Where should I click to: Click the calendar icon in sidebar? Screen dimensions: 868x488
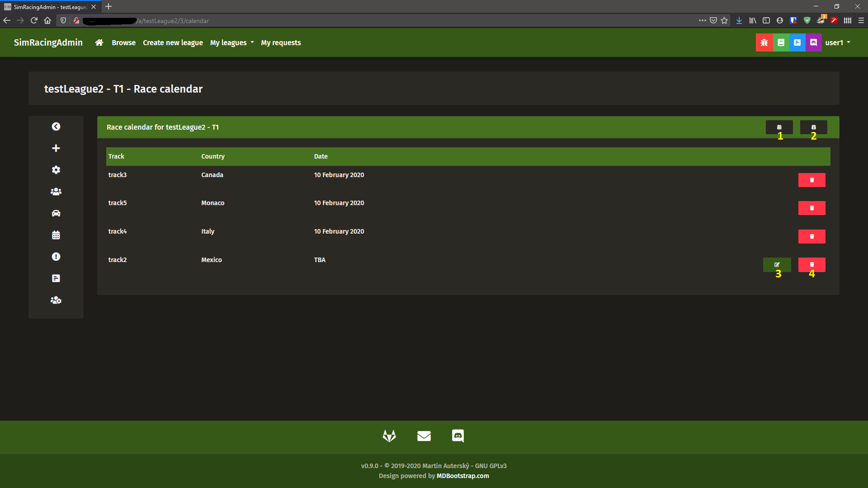[56, 235]
